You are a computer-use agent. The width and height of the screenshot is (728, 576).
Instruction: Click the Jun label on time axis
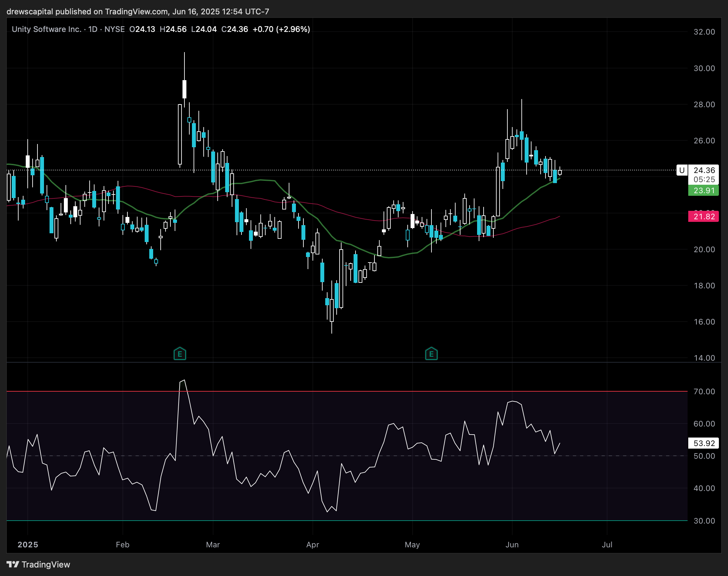(512, 545)
